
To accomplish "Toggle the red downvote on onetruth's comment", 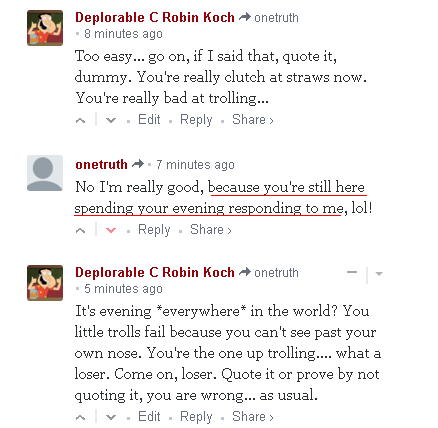I will (111, 230).
